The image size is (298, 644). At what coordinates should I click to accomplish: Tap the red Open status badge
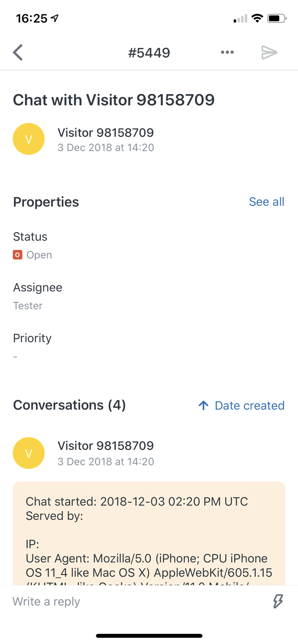[18, 255]
